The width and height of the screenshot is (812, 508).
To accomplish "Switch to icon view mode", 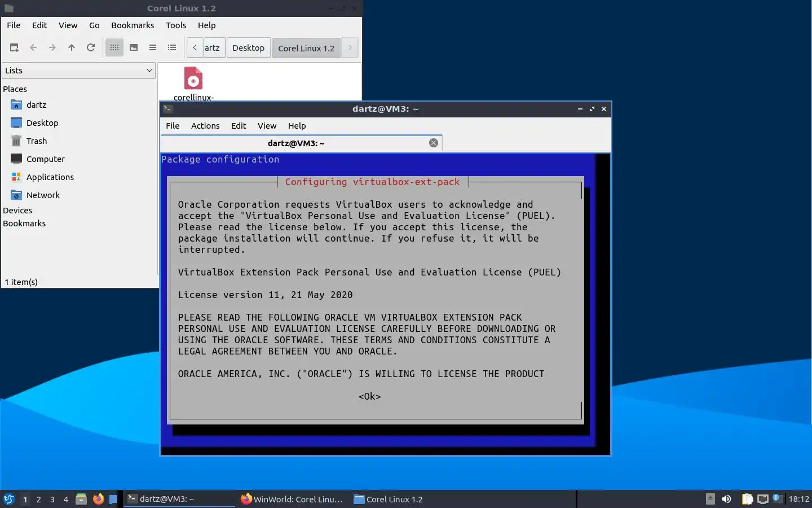I will tap(114, 48).
